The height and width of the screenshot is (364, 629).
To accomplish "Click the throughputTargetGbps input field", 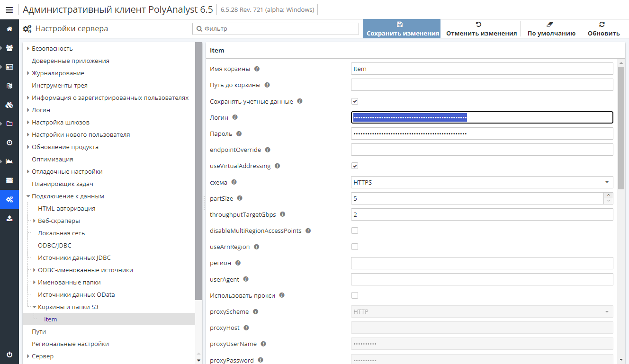I will pyautogui.click(x=482, y=214).
